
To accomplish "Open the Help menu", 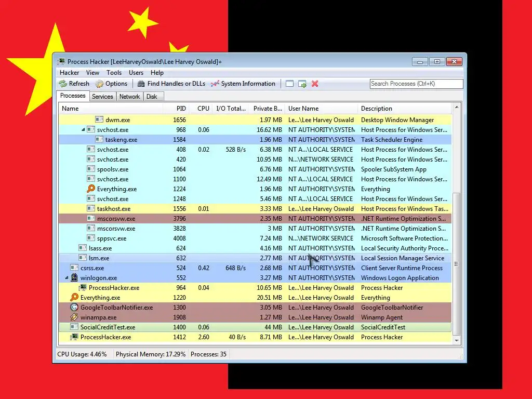I will pyautogui.click(x=157, y=73).
